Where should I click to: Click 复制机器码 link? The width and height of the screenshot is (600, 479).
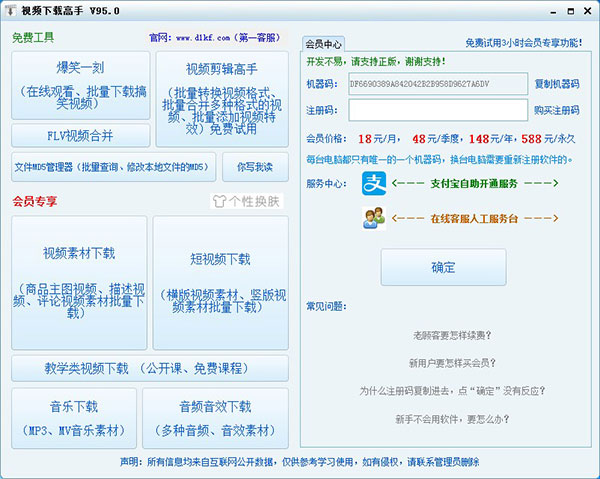tap(557, 84)
